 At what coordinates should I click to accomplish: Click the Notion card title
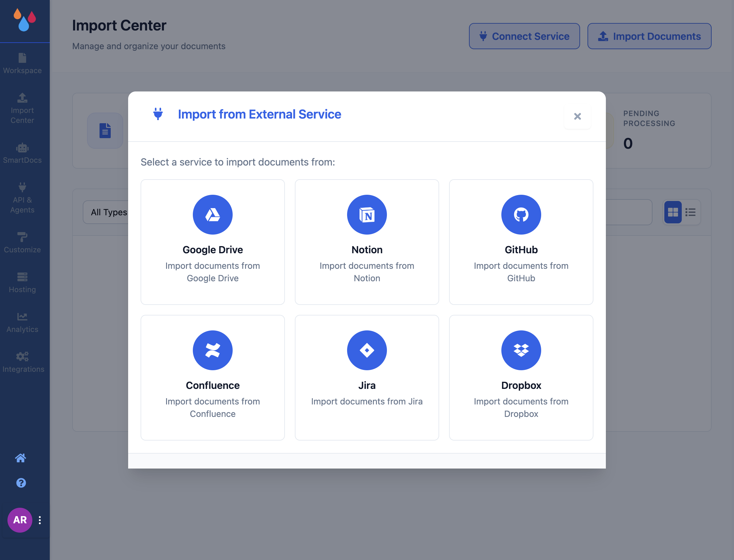coord(367,250)
